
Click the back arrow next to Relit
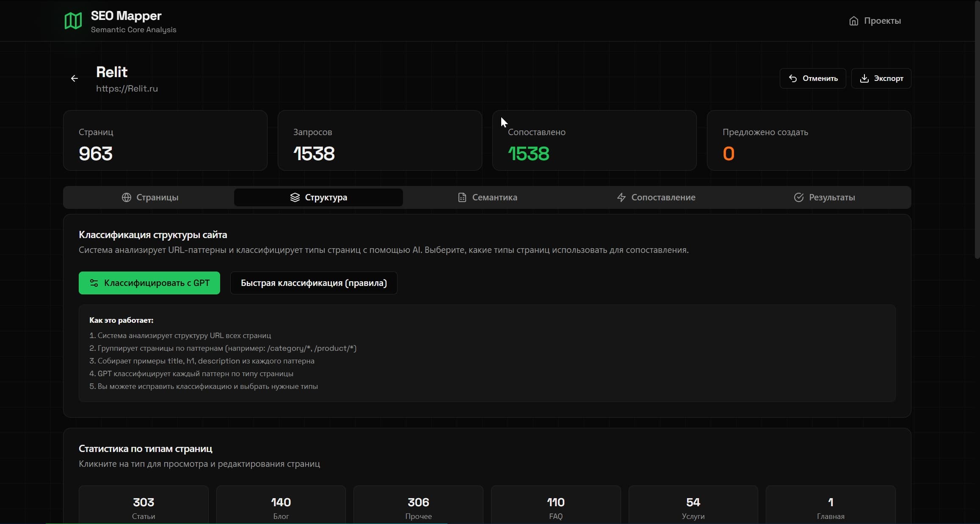tap(75, 78)
